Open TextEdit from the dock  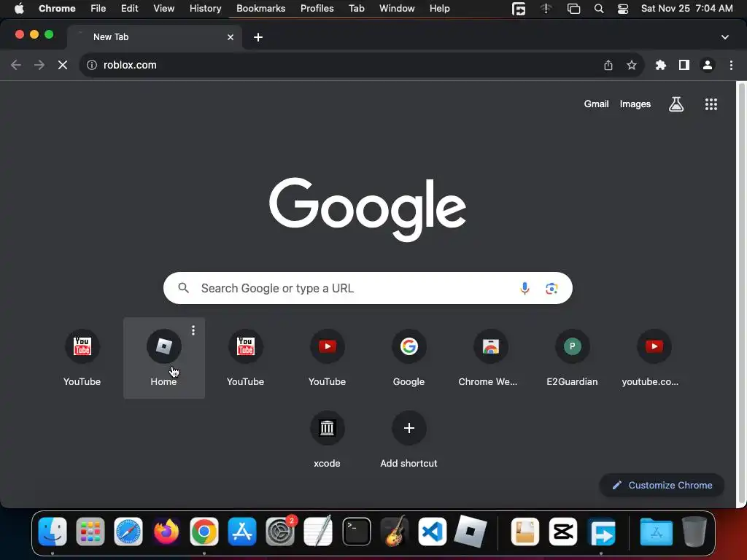(318, 531)
